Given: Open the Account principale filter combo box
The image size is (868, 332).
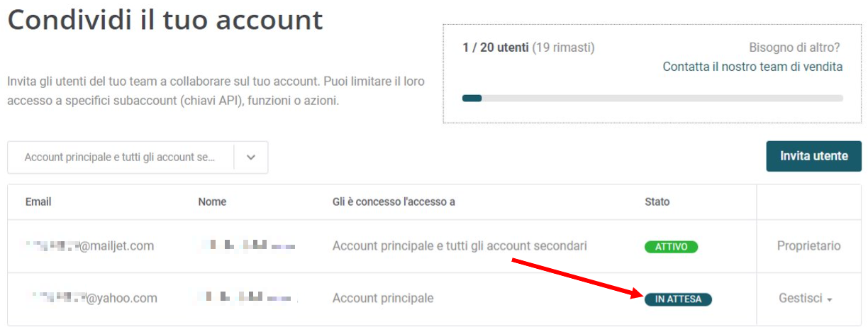Looking at the screenshot, I should coord(121,157).
